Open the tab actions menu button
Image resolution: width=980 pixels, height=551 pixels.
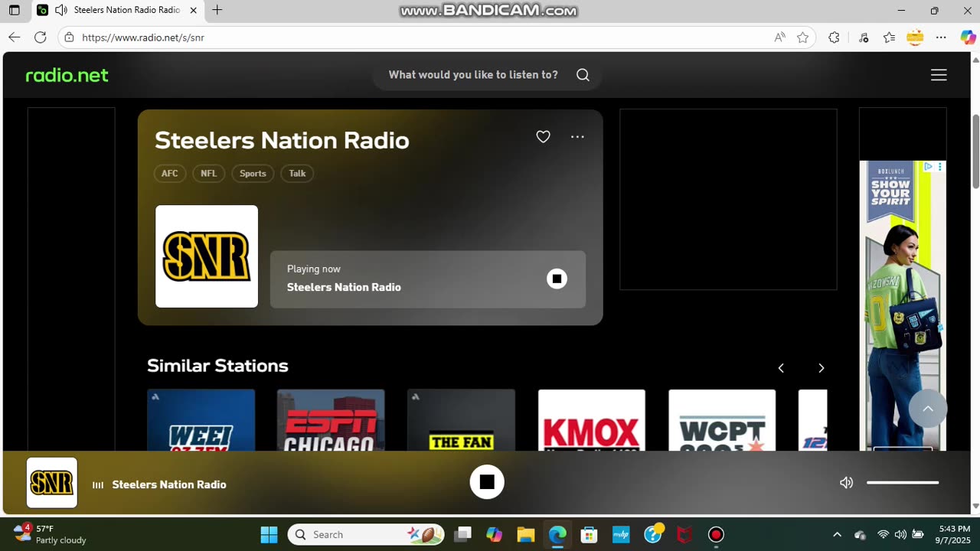pyautogui.click(x=14, y=11)
